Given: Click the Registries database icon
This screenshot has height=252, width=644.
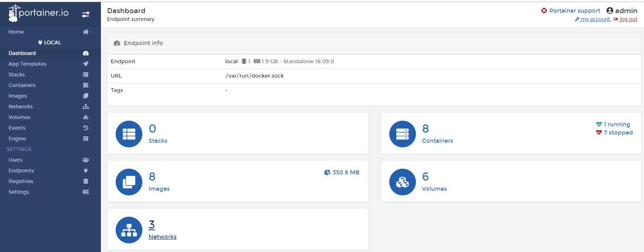Looking at the screenshot, I should click(x=86, y=181).
